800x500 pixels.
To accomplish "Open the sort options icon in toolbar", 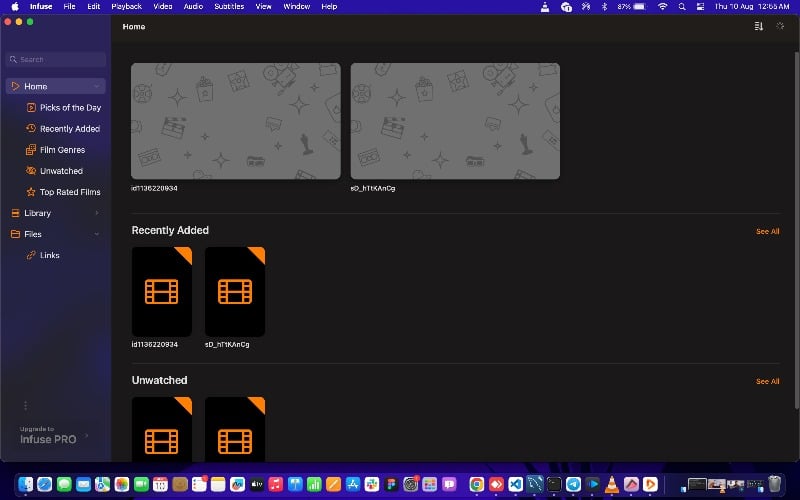I will [x=759, y=27].
